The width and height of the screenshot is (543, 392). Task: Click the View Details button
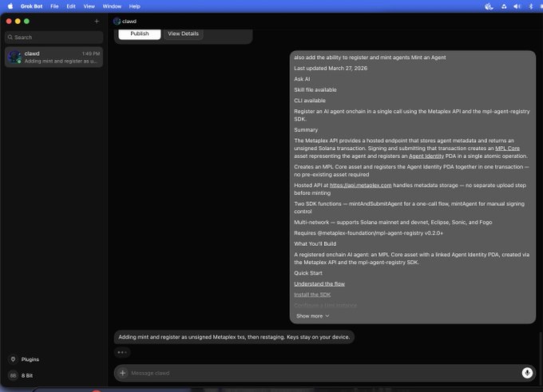(x=183, y=34)
